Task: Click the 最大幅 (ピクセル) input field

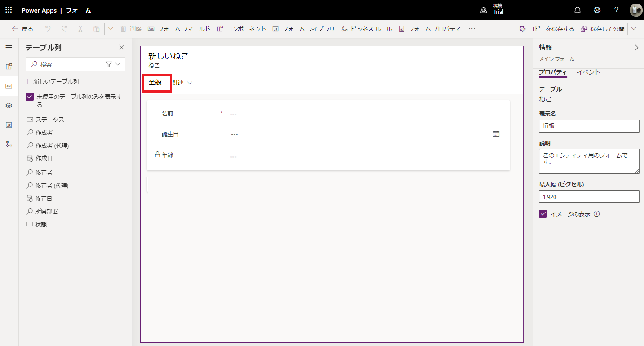Action: pos(589,196)
